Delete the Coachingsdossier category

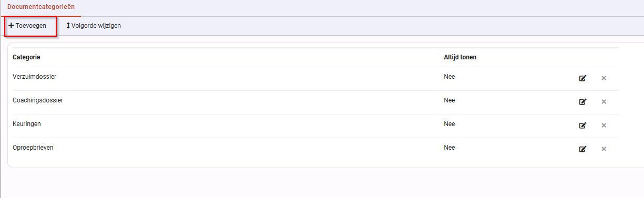(x=604, y=102)
